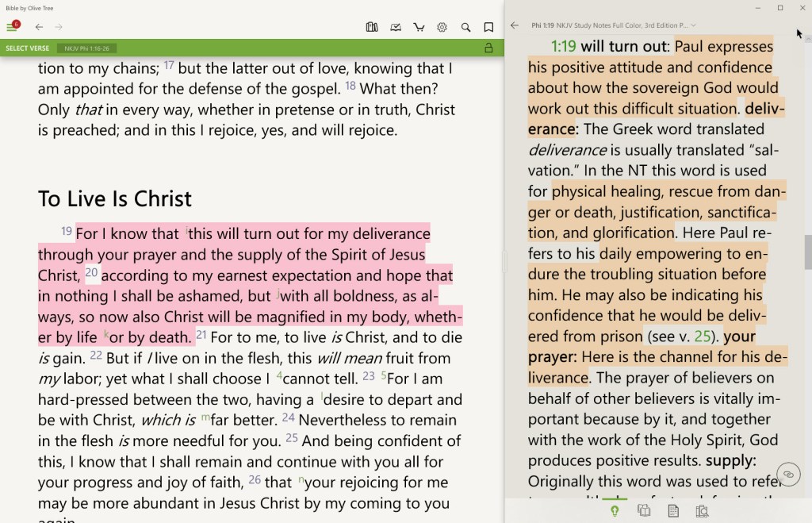
Task: Toggle pane sync with the circular icon
Action: point(789,474)
